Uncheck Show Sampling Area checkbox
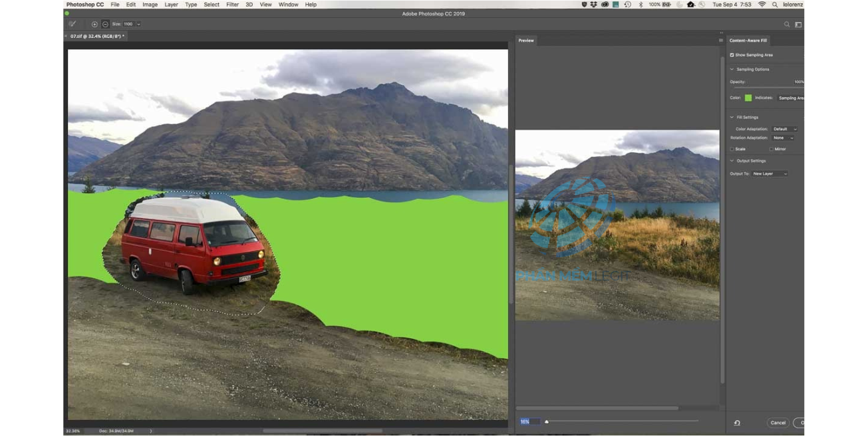 [732, 55]
